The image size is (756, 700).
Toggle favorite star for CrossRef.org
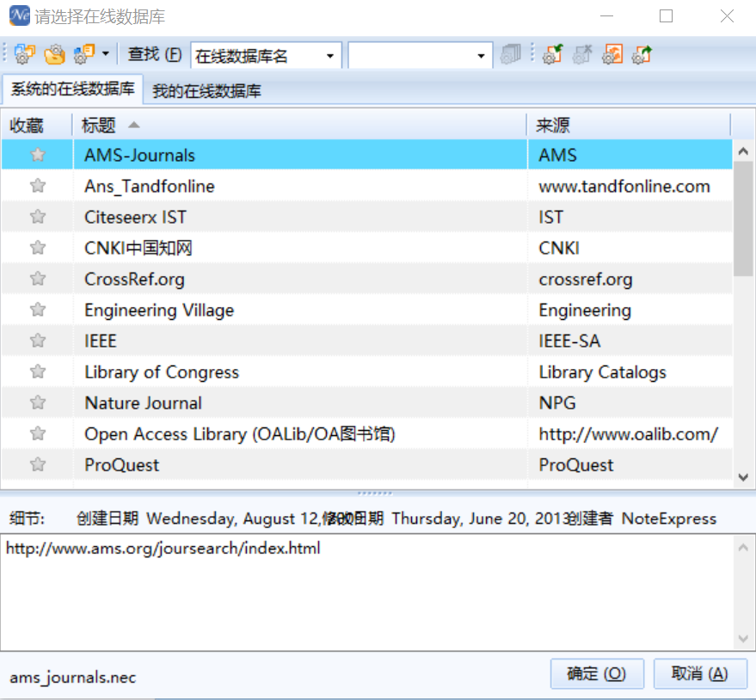pyautogui.click(x=38, y=279)
